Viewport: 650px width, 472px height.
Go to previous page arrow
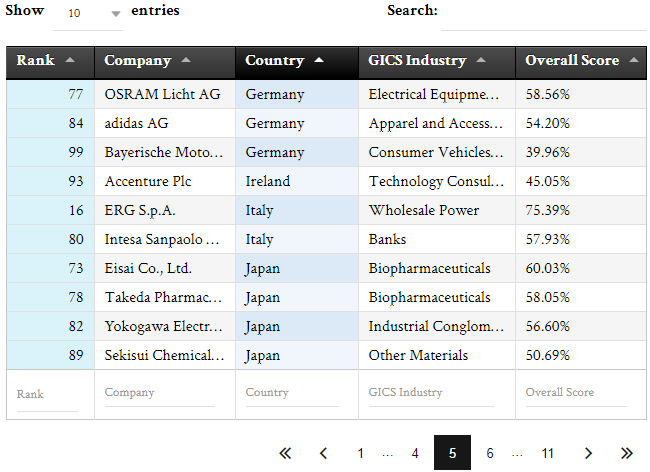(324, 453)
